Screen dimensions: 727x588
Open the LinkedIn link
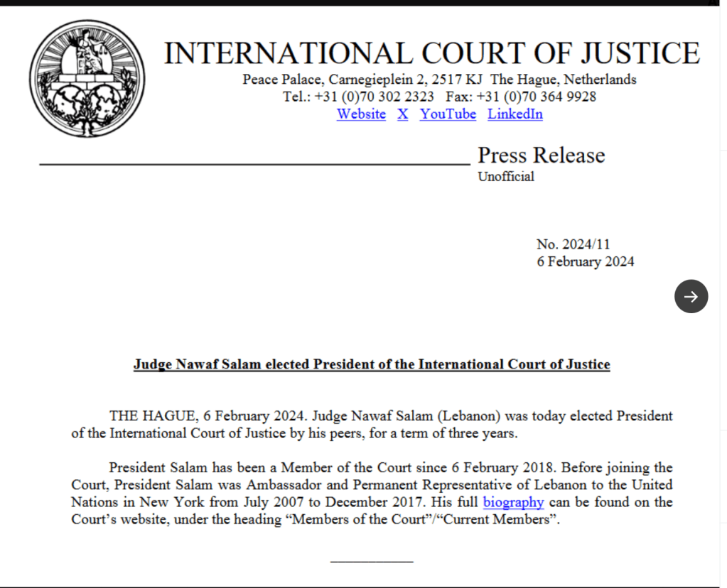(515, 114)
